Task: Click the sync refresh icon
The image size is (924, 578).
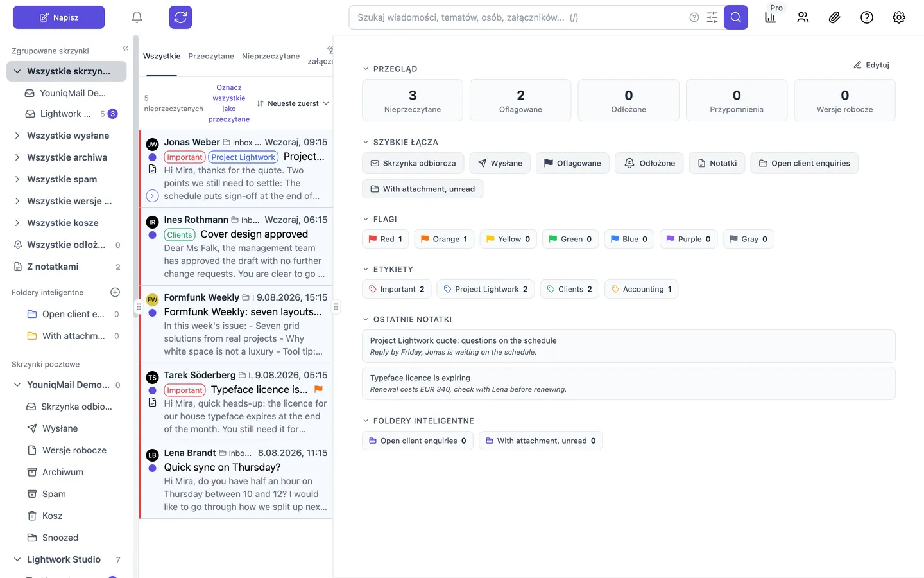Action: (180, 17)
